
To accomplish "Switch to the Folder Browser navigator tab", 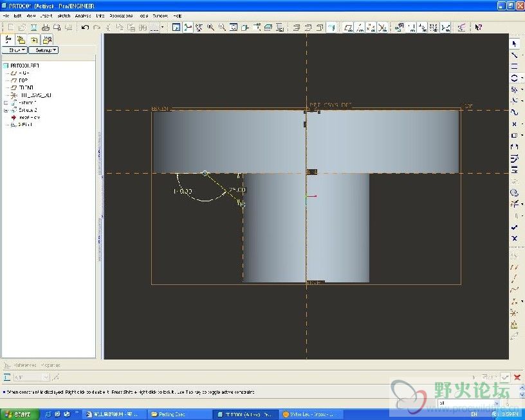I will tap(21, 40).
